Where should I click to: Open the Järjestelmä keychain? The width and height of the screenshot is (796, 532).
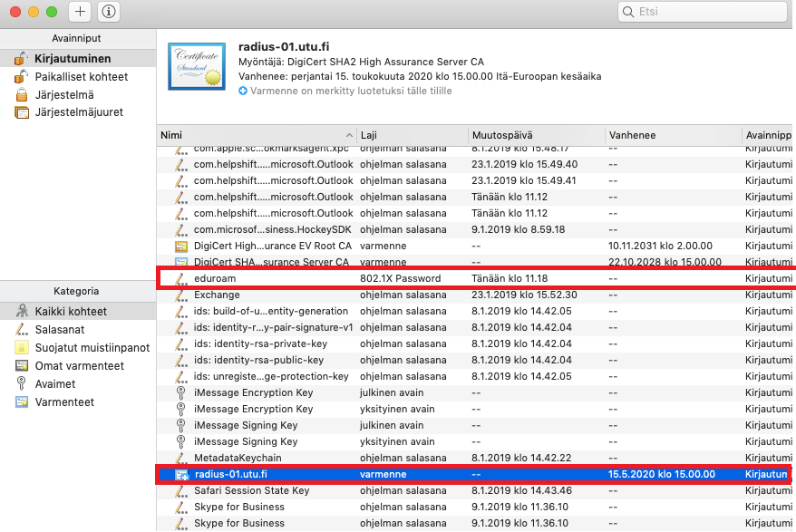click(63, 94)
